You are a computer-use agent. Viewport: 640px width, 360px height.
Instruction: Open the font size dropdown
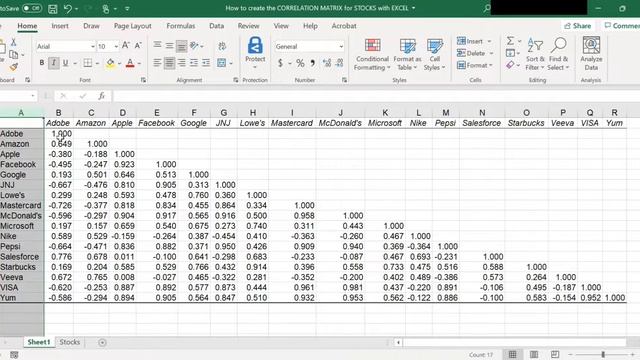tap(116, 47)
